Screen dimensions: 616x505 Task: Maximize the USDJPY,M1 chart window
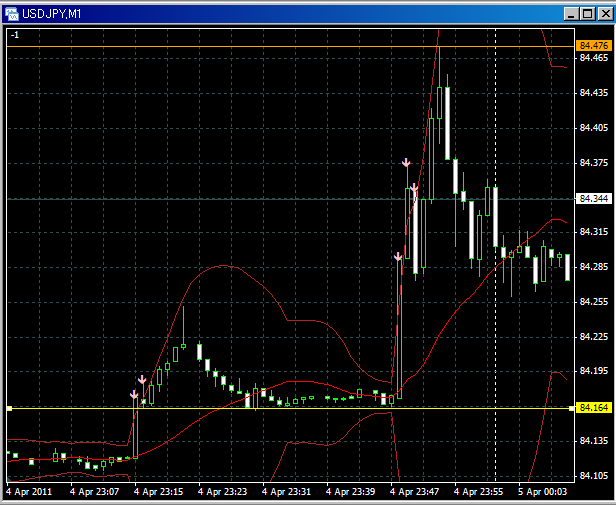tap(585, 12)
